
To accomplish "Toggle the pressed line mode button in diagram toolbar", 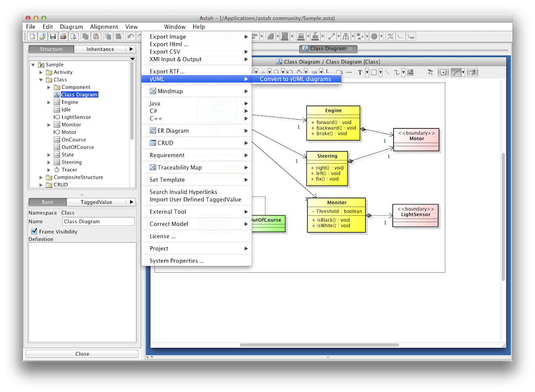I will [456, 73].
